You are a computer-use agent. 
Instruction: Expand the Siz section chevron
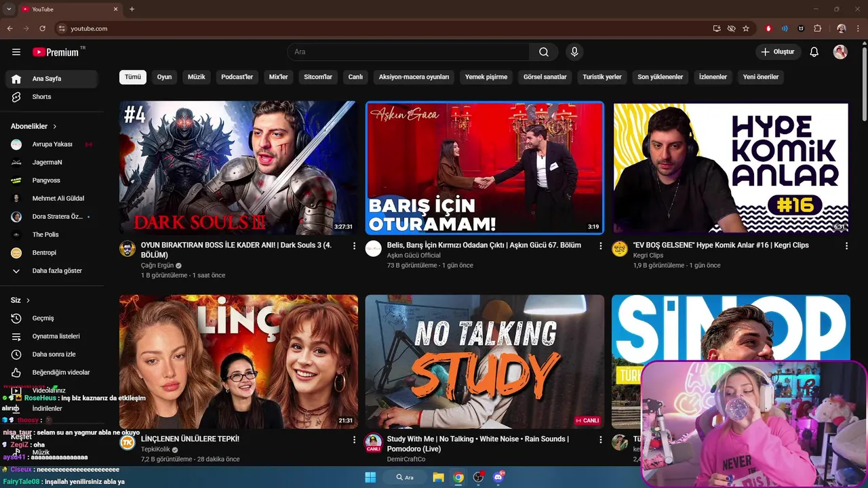pyautogui.click(x=28, y=300)
